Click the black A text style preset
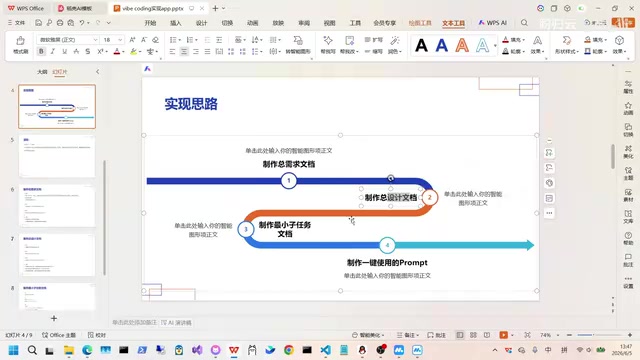640x360 pixels. pyautogui.click(x=421, y=45)
